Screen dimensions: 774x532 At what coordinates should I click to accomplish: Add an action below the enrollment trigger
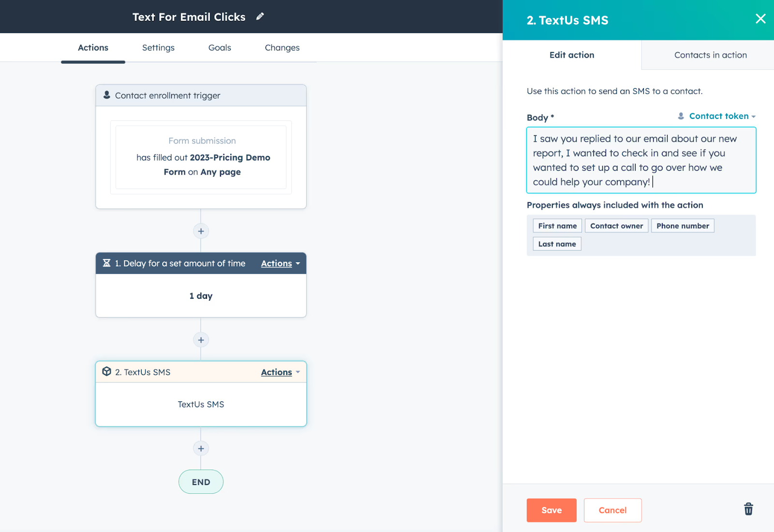click(x=201, y=231)
